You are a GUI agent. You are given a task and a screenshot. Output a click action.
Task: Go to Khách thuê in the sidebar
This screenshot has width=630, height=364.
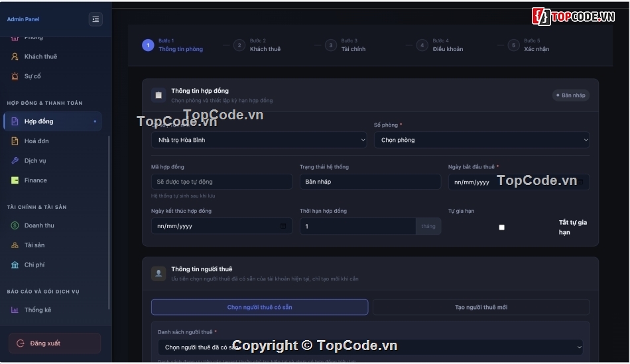pos(52,56)
